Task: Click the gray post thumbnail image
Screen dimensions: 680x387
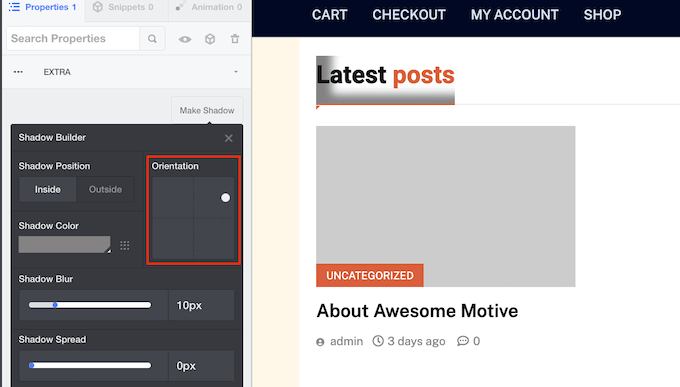Action: 446,207
